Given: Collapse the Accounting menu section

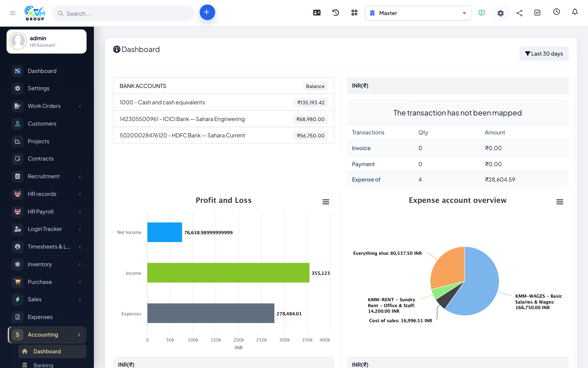Looking at the screenshot, I should click(x=47, y=335).
